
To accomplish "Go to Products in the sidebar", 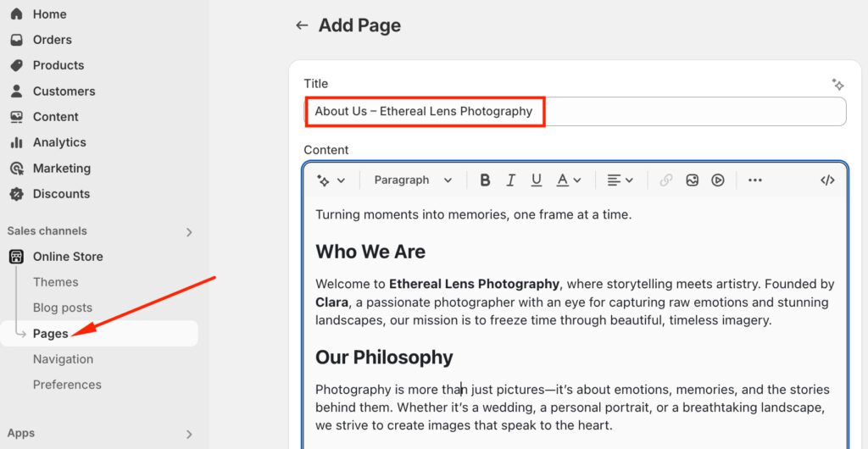I will tap(58, 65).
